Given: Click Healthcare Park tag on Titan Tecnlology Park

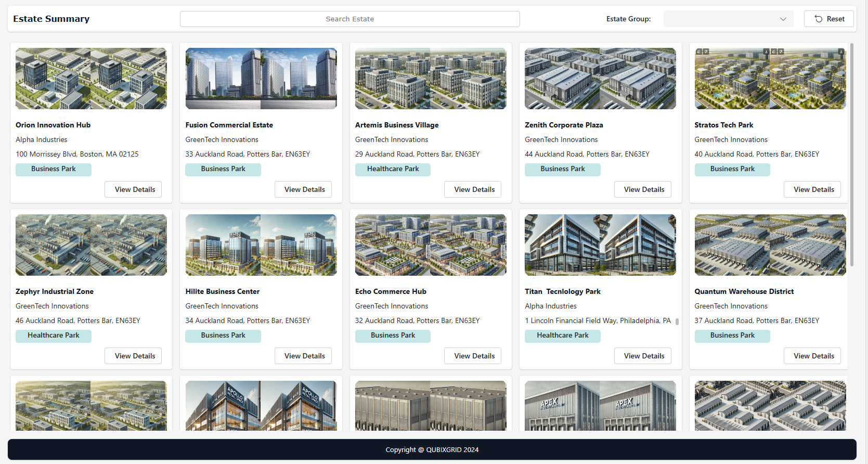Looking at the screenshot, I should (563, 336).
